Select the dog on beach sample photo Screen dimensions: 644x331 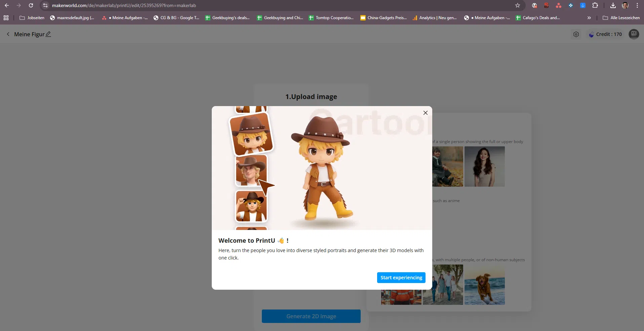click(484, 285)
